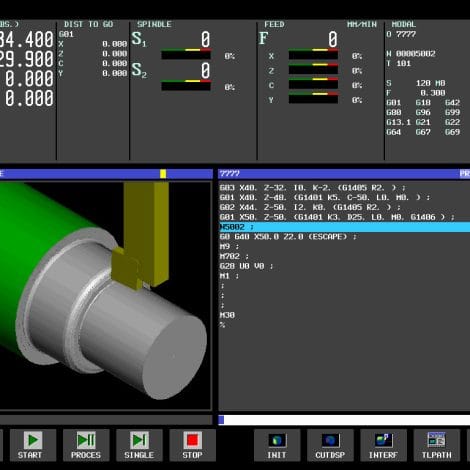Select the 'M30' program line
Image resolution: width=470 pixels, height=470 pixels.
pos(227,315)
